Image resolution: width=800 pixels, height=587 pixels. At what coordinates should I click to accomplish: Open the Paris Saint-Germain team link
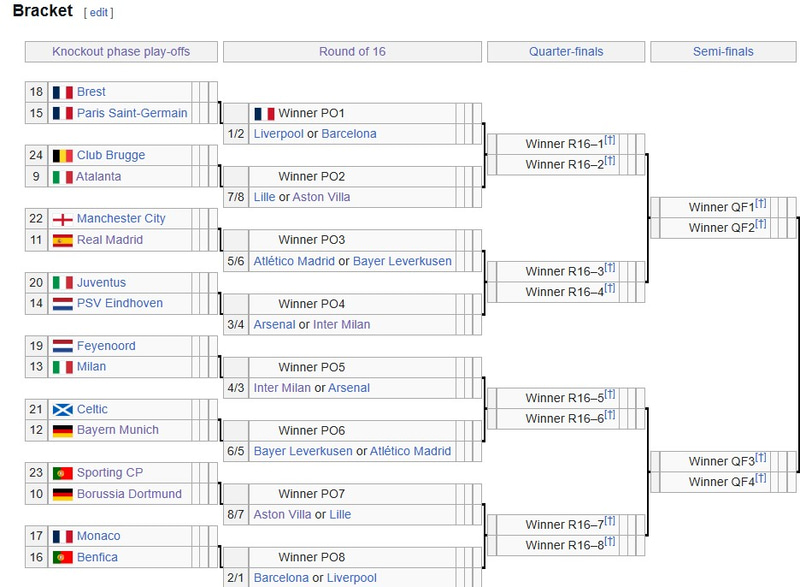pos(132,113)
